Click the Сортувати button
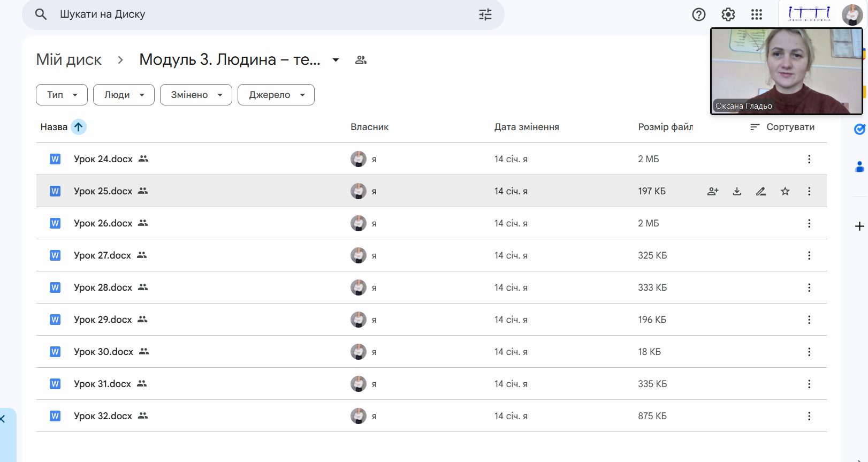Screen dimensions: 868x462 (782, 127)
